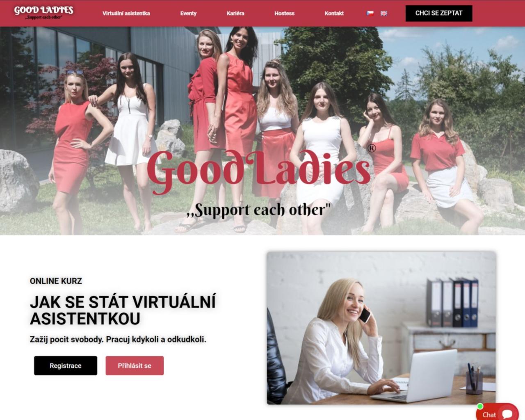
Task: Click the Good Ladies hero banner image
Action: coord(262,131)
